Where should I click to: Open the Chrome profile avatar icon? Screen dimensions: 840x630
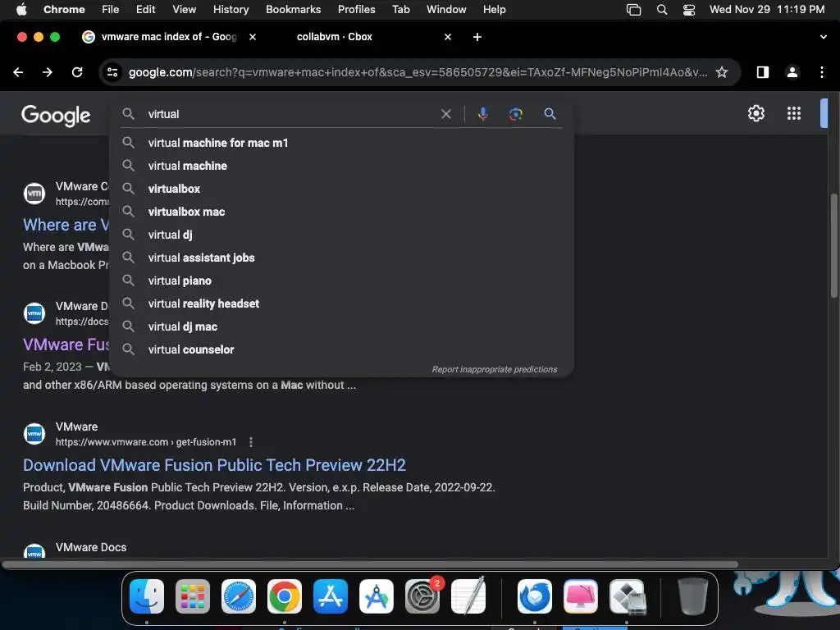pyautogui.click(x=792, y=72)
